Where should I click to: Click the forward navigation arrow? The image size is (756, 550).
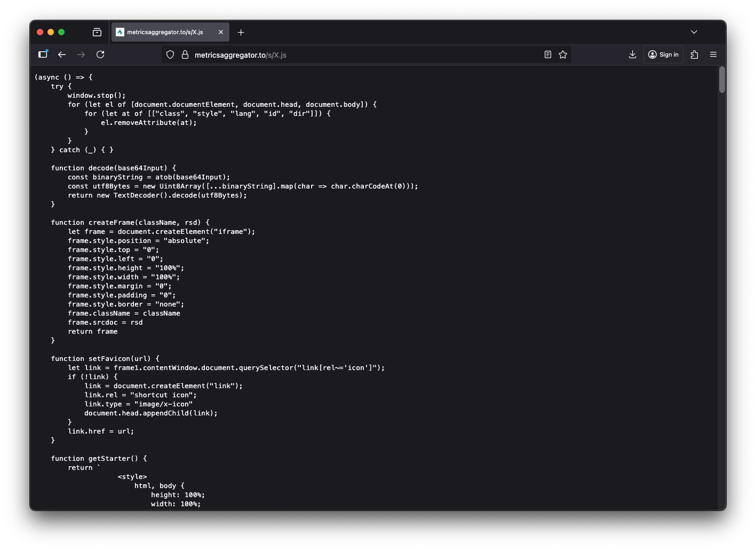click(81, 54)
